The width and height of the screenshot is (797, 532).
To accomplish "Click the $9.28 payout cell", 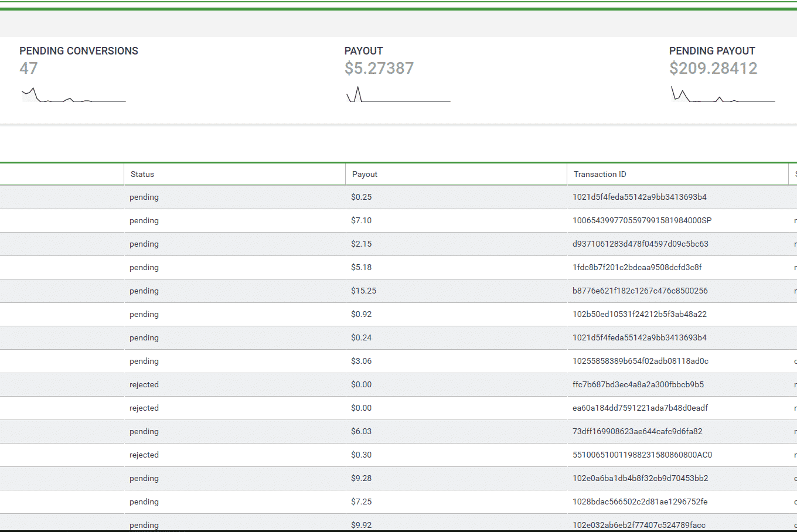I will (x=362, y=478).
